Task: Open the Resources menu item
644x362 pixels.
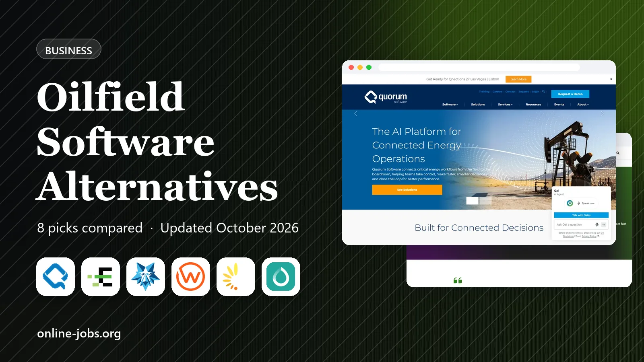Action: click(x=533, y=105)
